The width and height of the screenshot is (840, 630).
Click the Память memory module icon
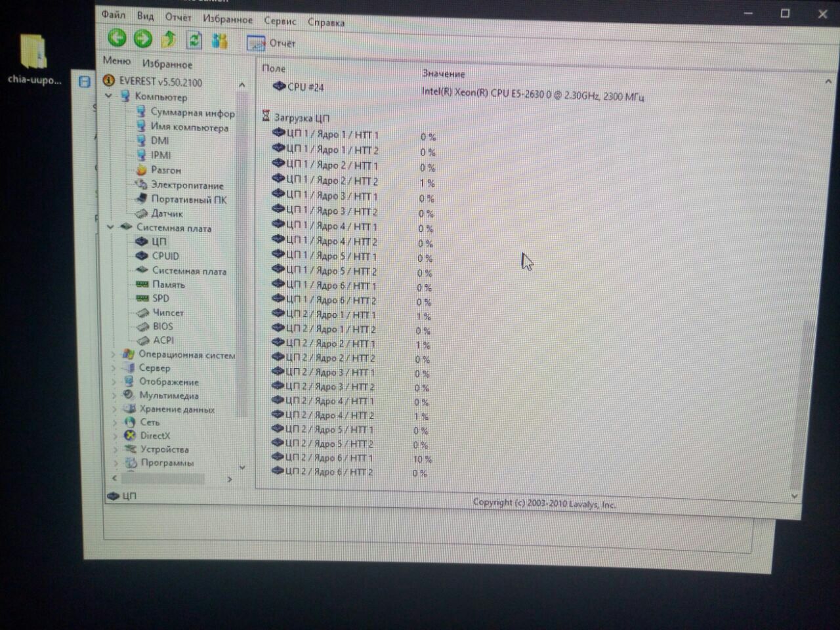pos(142,284)
